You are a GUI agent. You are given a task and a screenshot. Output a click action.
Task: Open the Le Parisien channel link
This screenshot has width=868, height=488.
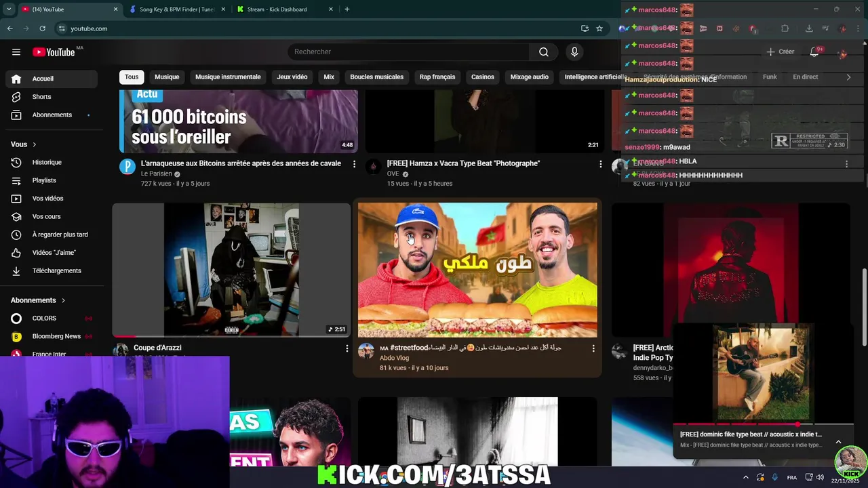pyautogui.click(x=157, y=174)
